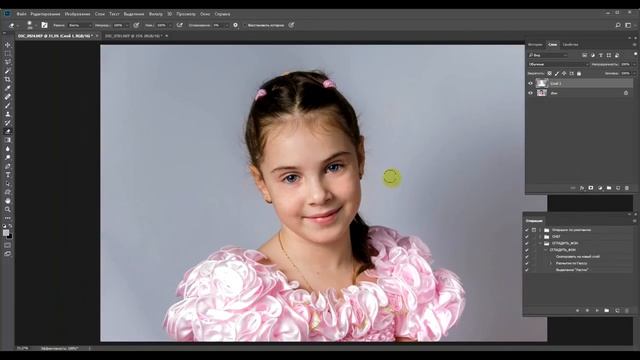
Task: Create new group folder in Layers panel
Action: (x=609, y=188)
